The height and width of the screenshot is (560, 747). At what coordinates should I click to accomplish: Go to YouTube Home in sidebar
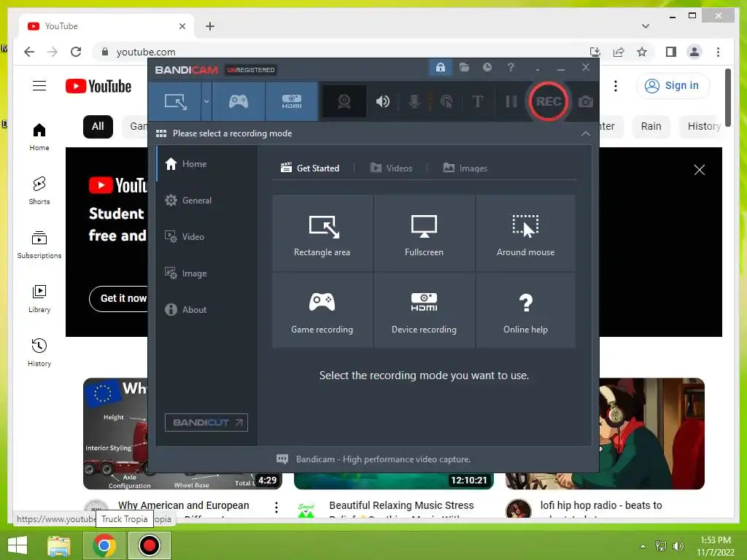point(39,137)
